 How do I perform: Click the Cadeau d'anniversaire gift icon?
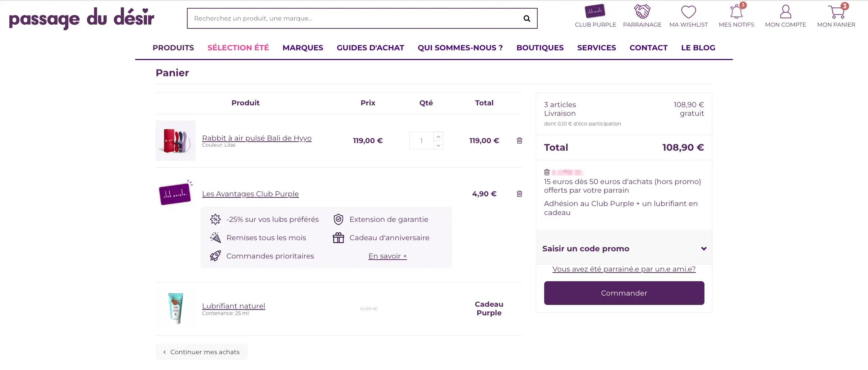(338, 238)
